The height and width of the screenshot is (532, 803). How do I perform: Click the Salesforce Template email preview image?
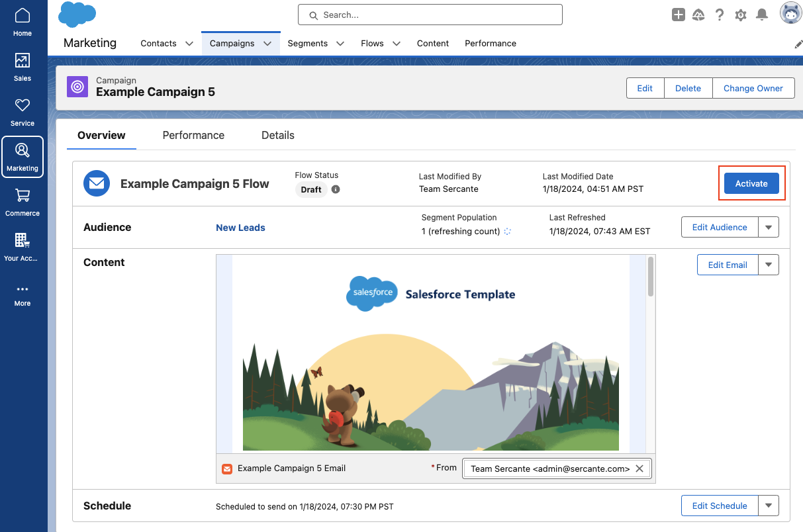pos(430,353)
